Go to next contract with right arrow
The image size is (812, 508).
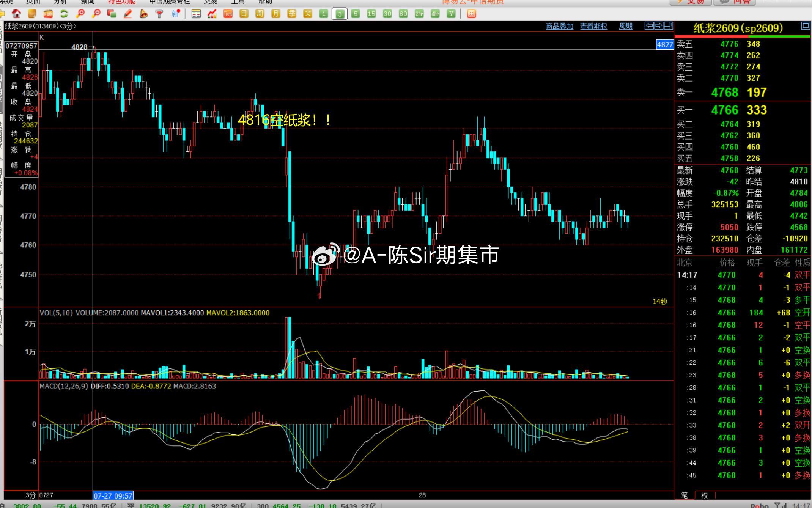659,26
